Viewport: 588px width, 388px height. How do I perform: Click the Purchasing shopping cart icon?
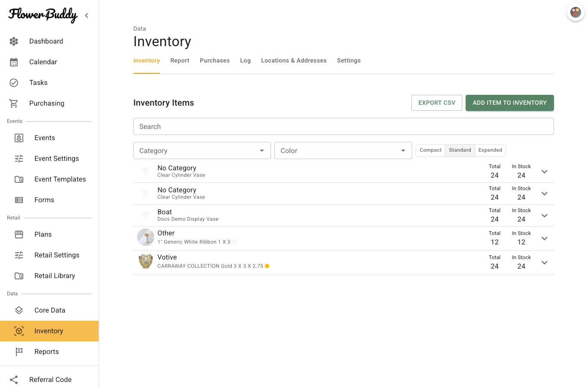14,103
